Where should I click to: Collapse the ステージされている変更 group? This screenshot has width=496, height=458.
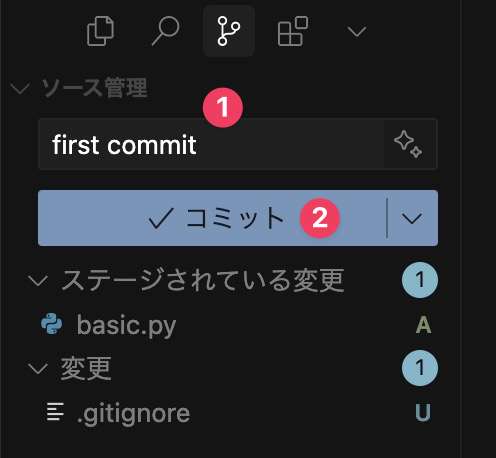tap(38, 280)
